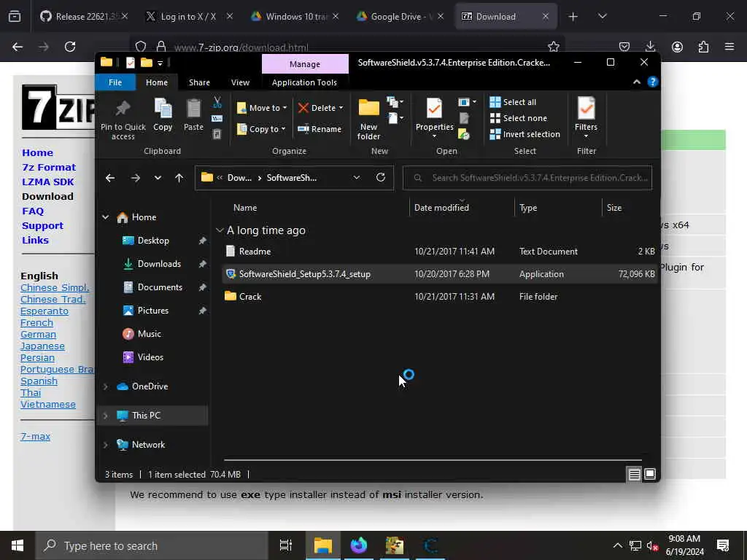Click Select none
Image resolution: width=747 pixels, height=560 pixels.
519,118
